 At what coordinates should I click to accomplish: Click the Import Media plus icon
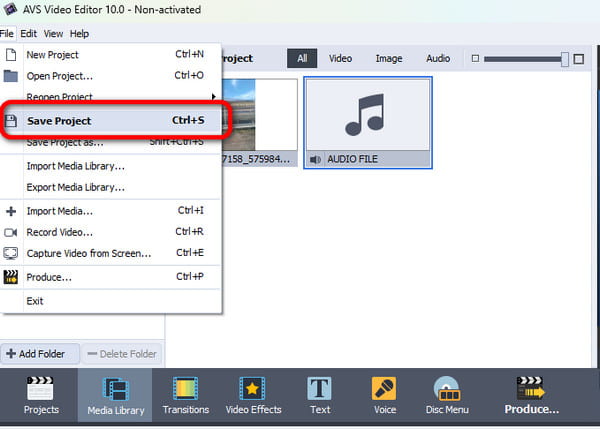11,211
